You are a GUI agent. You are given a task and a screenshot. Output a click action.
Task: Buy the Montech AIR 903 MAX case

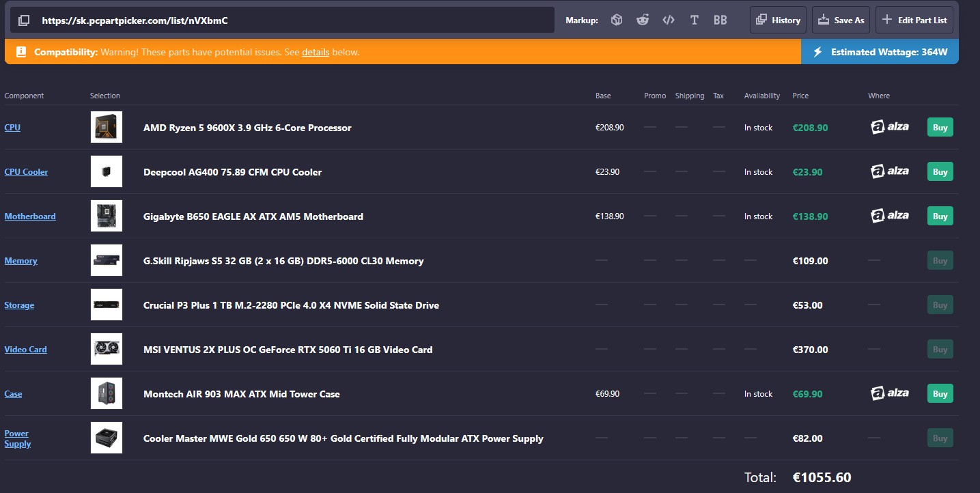940,393
